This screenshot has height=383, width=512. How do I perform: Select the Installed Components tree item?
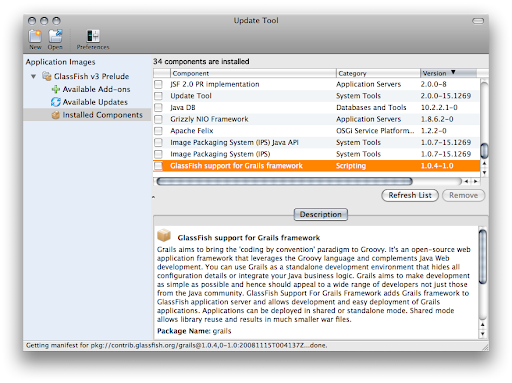point(102,115)
